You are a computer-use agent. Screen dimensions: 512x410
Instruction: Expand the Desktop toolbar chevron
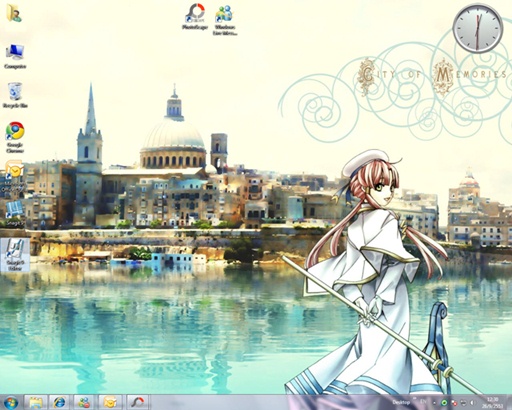coord(415,398)
